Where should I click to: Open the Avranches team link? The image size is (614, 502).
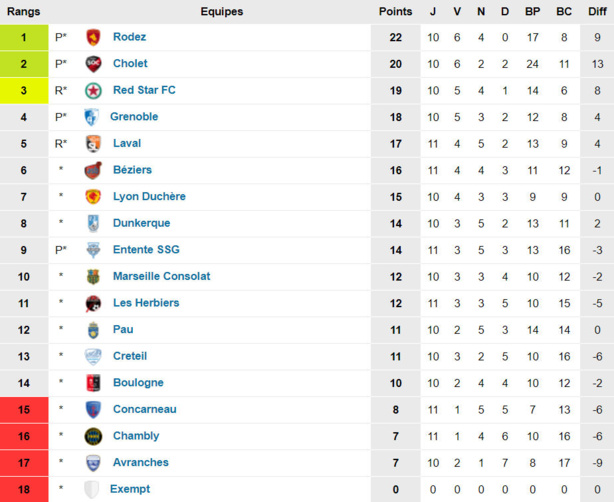point(141,462)
